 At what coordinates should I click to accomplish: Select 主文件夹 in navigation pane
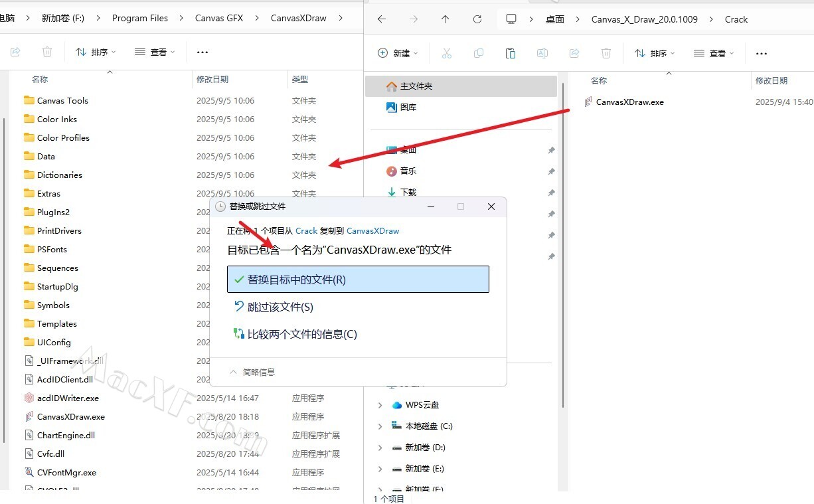pyautogui.click(x=461, y=86)
